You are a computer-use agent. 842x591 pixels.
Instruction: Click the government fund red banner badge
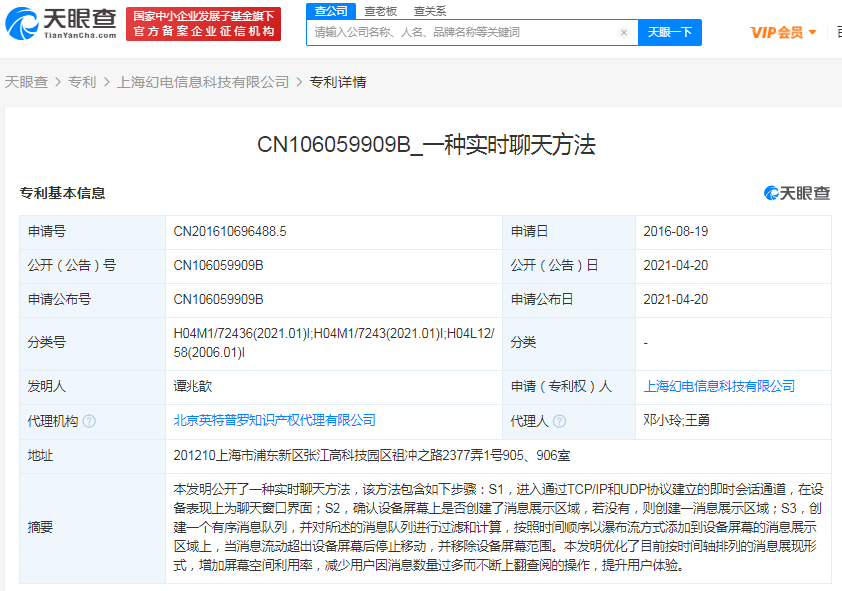[x=204, y=23]
